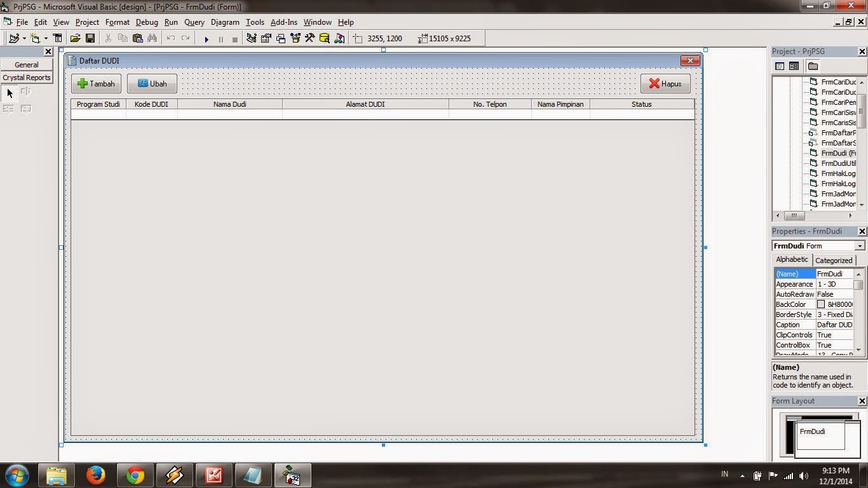868x488 pixels.
Task: Switch to the Categorized properties tab
Action: tap(834, 261)
